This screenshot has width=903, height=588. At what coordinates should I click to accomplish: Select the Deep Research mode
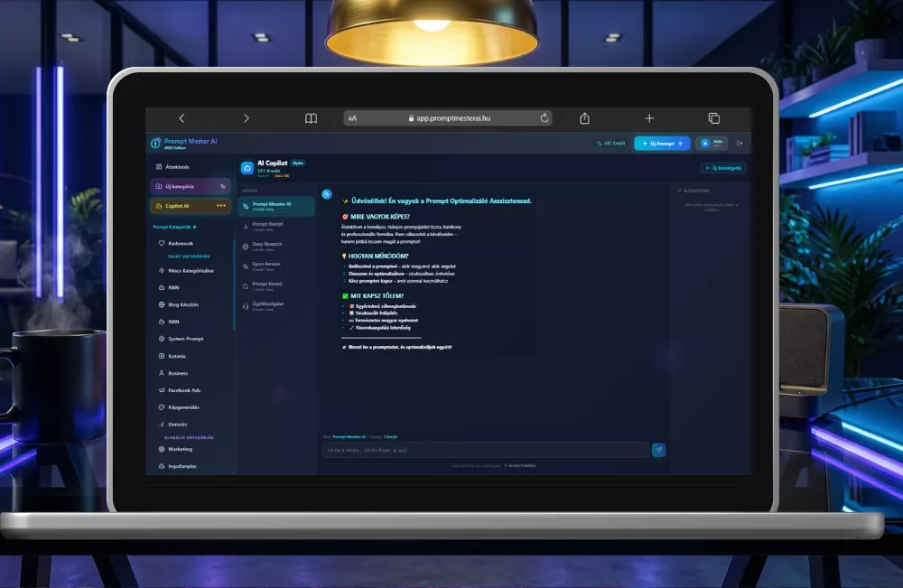point(267,245)
